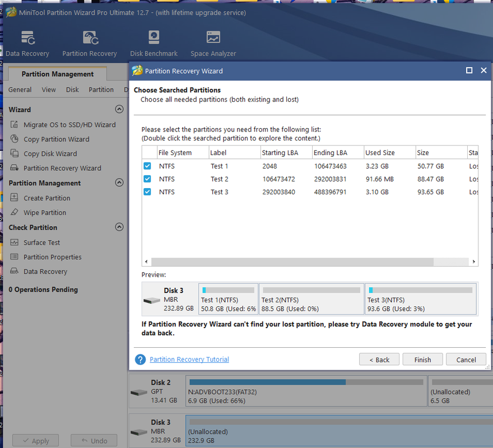
Task: Switch to the Partition Management tab
Action: tap(58, 74)
